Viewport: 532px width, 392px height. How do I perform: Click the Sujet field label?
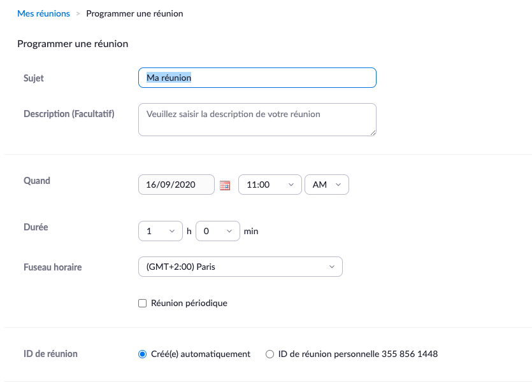34,78
